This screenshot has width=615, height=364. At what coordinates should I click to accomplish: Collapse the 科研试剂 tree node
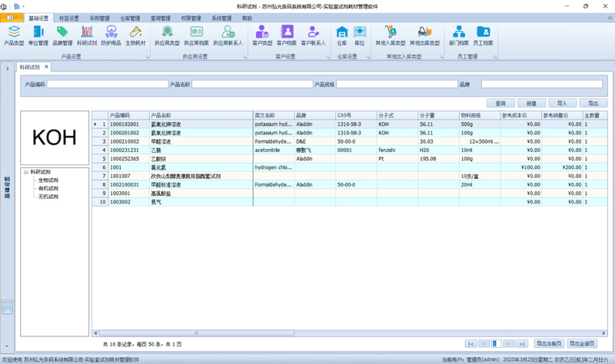point(26,172)
